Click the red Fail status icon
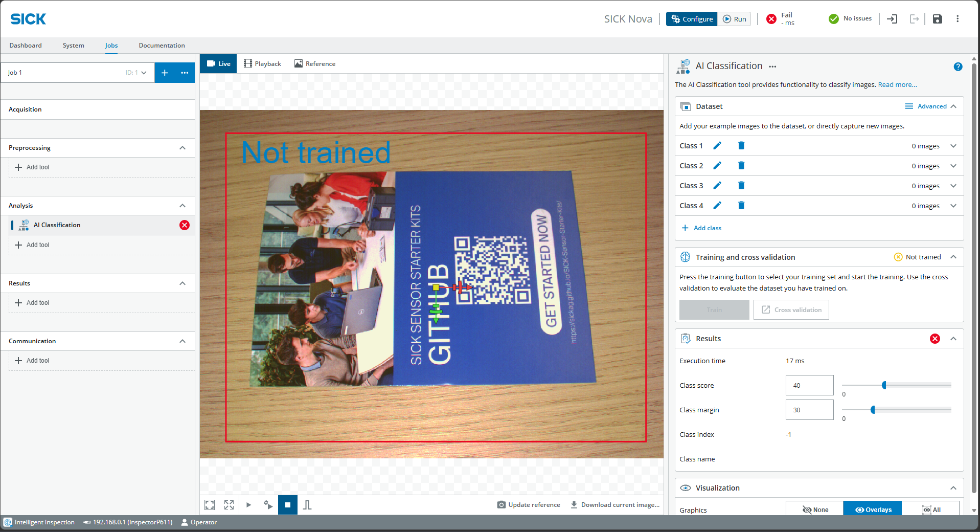 (x=771, y=19)
